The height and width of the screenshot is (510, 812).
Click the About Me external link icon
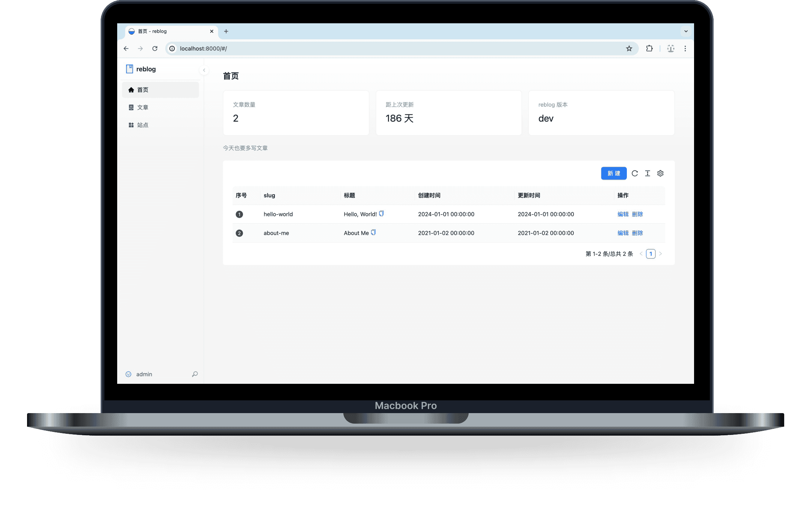pos(374,233)
